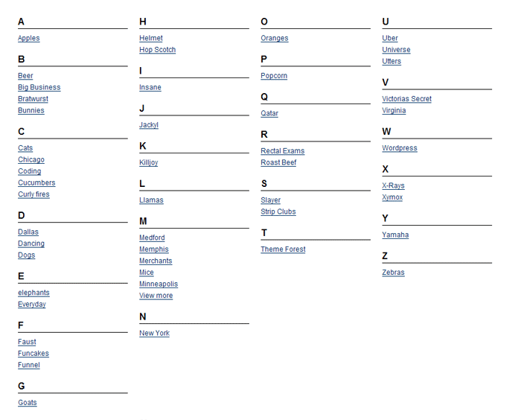Viewport: 521px width, 420px height.
Task: Click the Big Business link
Action: (x=39, y=87)
